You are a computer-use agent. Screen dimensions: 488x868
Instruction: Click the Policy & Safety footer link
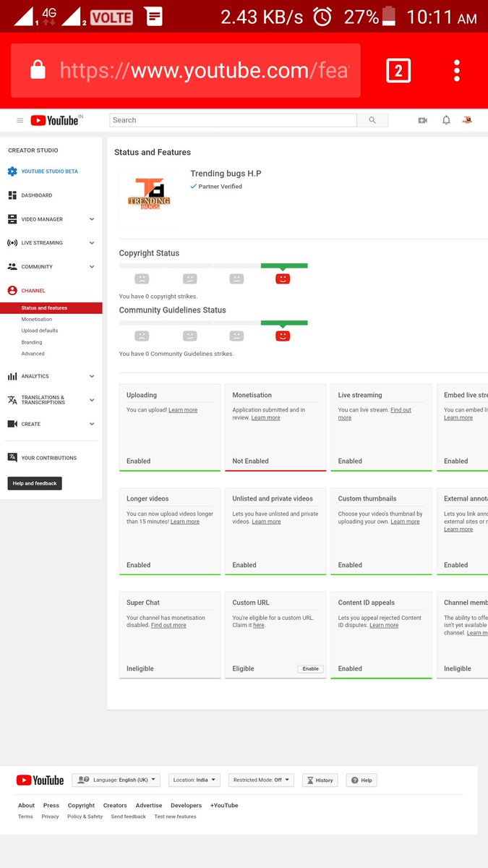tap(85, 817)
